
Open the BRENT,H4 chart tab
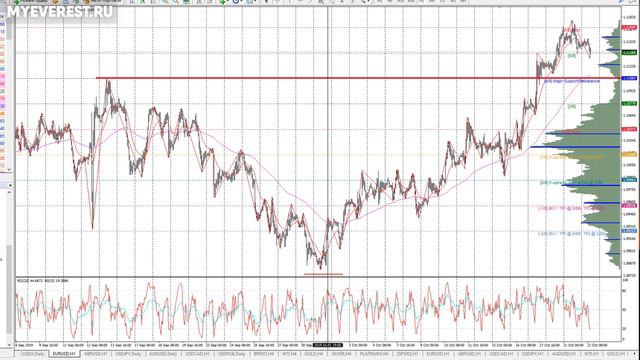263,353
